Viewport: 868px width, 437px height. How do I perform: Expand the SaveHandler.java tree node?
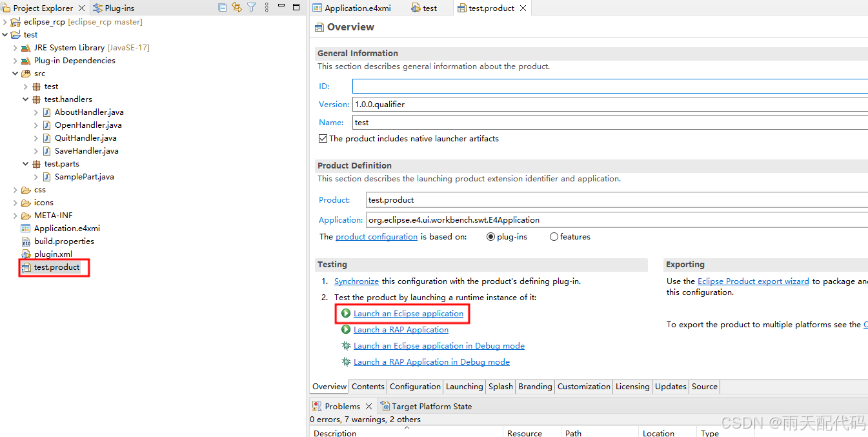pyautogui.click(x=36, y=151)
